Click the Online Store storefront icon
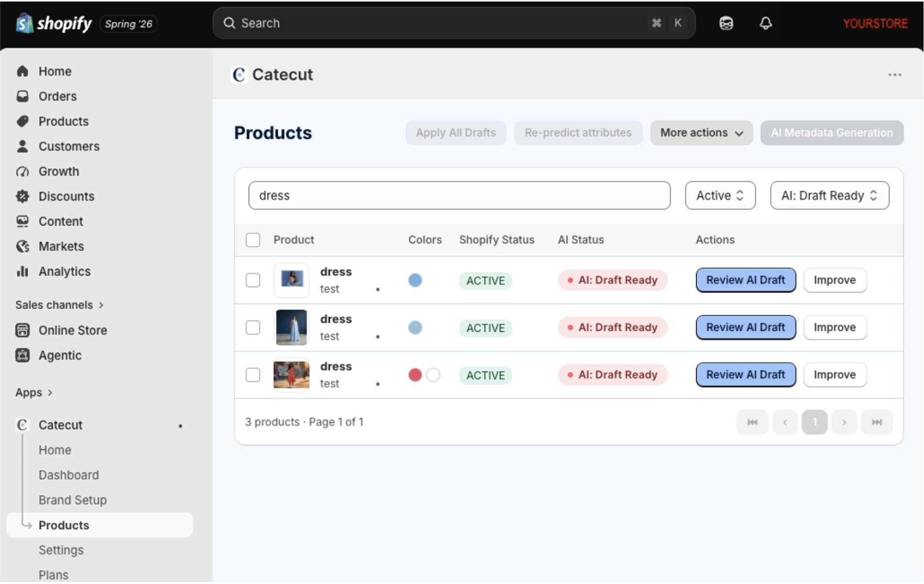924x584 pixels. 22,330
